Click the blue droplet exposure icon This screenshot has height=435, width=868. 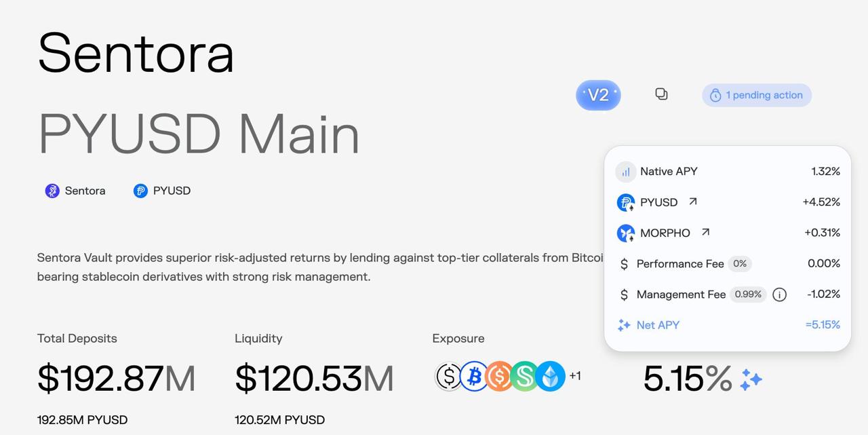550,376
